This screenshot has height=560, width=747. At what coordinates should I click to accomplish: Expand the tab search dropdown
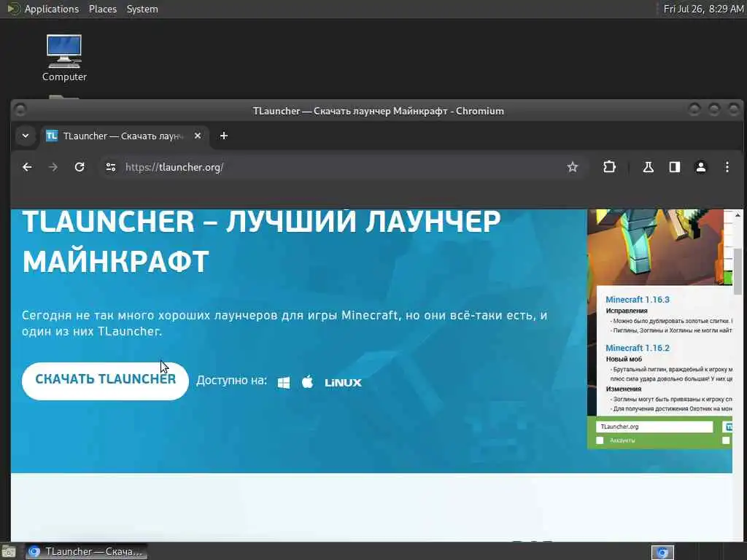click(26, 136)
